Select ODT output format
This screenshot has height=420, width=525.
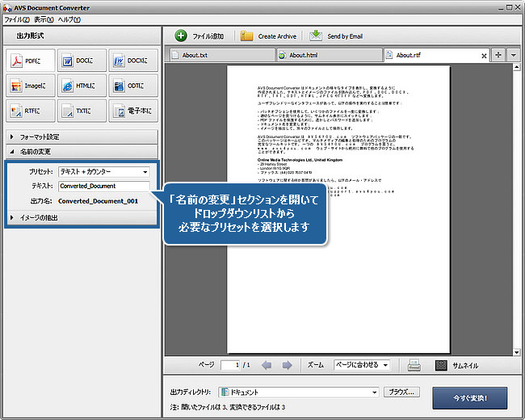click(133, 86)
